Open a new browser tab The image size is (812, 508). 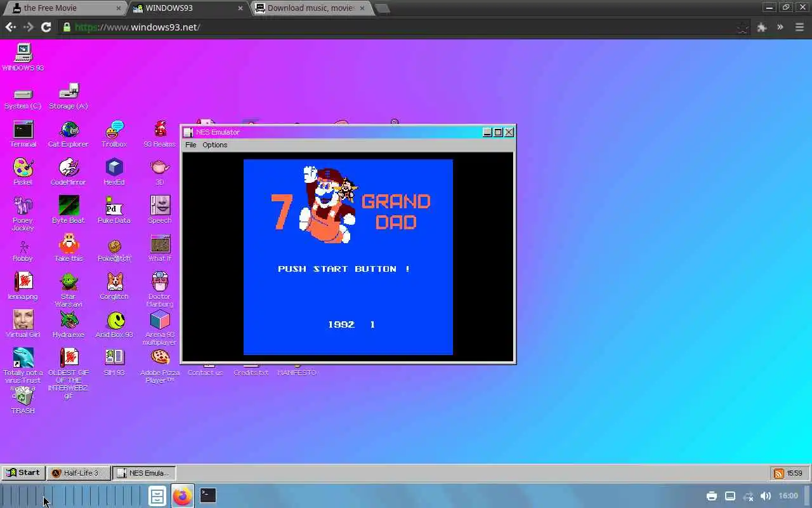[382, 8]
